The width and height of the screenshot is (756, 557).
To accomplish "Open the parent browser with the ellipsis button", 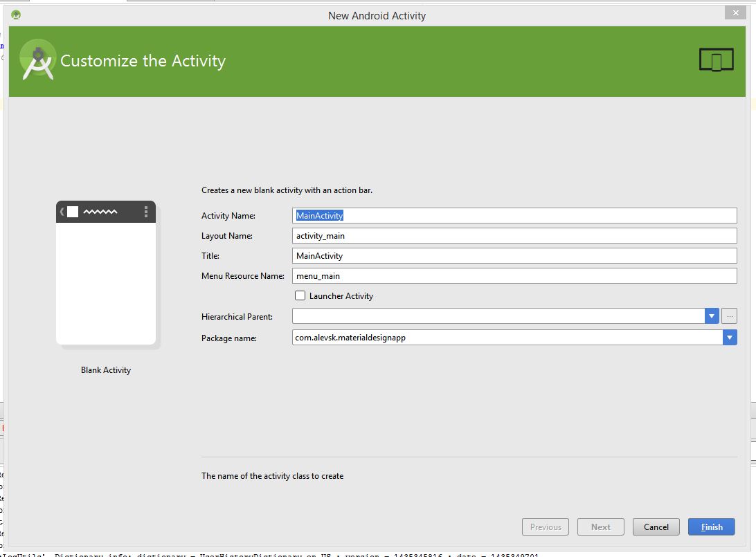I will coord(729,316).
